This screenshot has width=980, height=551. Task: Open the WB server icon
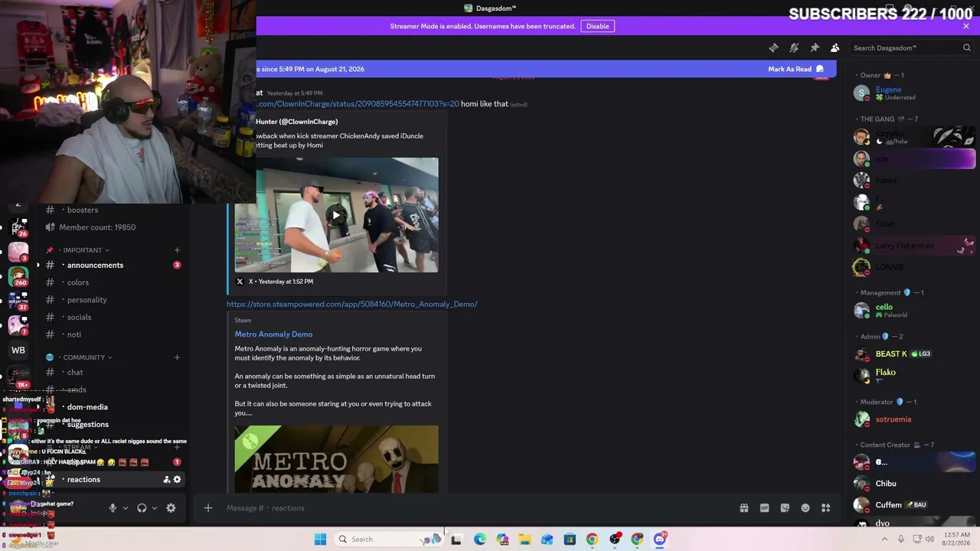point(18,350)
